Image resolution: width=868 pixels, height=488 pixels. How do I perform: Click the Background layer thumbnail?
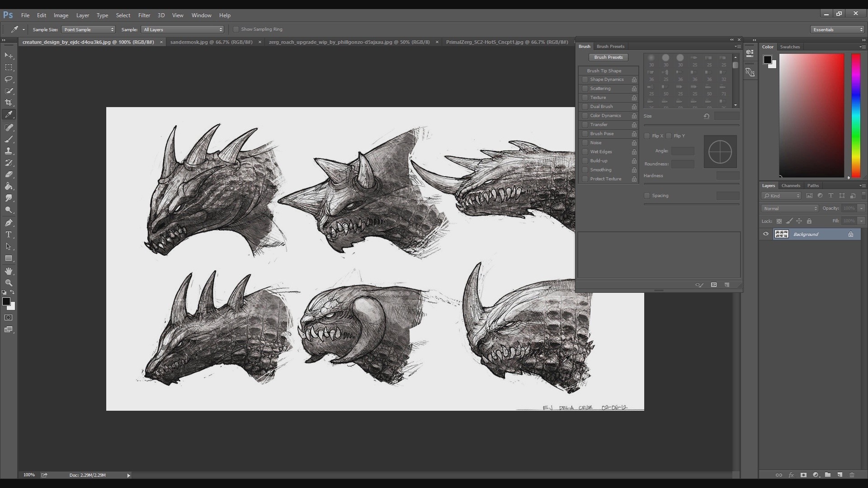(x=781, y=234)
